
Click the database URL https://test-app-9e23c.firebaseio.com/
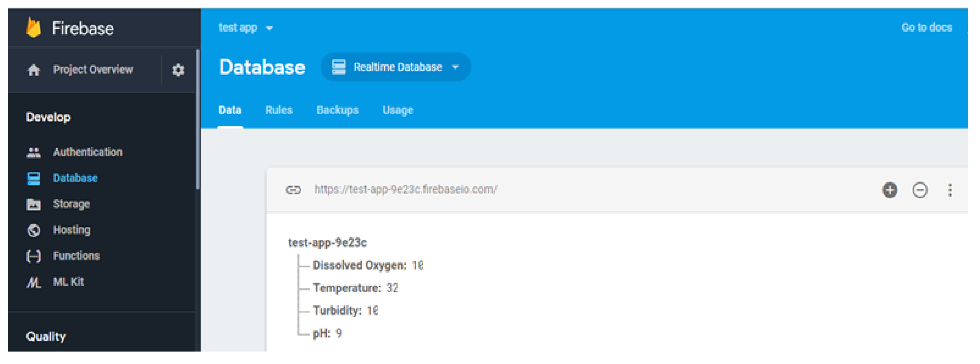pos(405,189)
